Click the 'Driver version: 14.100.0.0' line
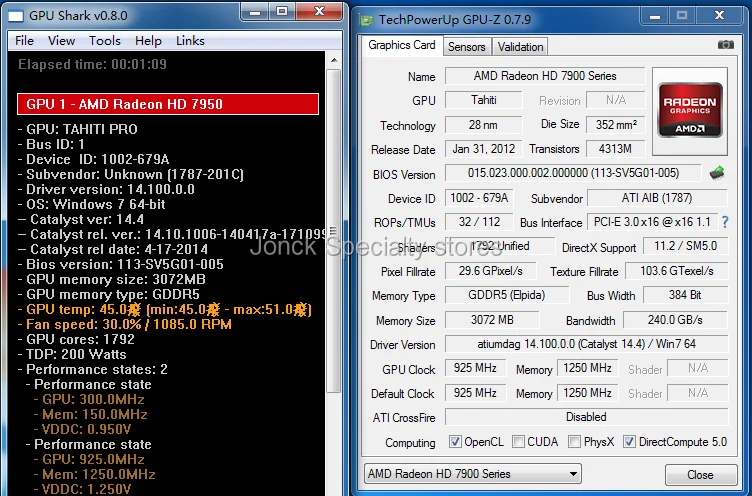This screenshot has height=496, width=752. (x=106, y=189)
